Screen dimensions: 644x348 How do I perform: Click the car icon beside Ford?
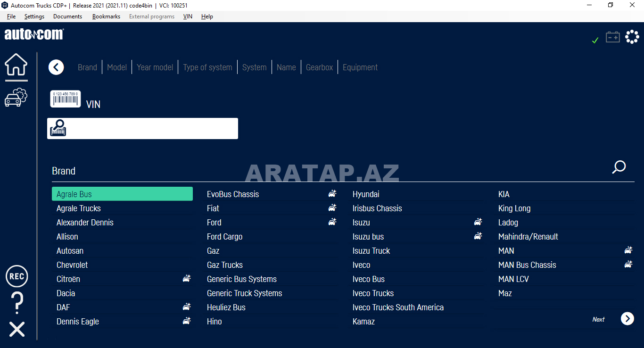[x=332, y=222]
